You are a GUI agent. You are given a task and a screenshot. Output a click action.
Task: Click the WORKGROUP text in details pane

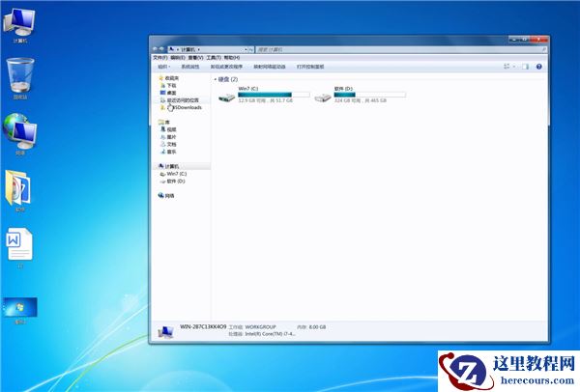pyautogui.click(x=261, y=327)
